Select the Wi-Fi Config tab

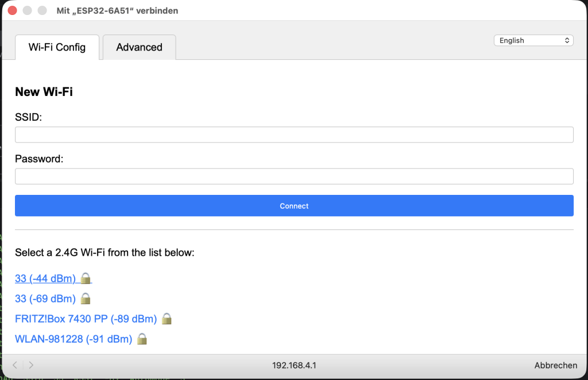(x=57, y=47)
